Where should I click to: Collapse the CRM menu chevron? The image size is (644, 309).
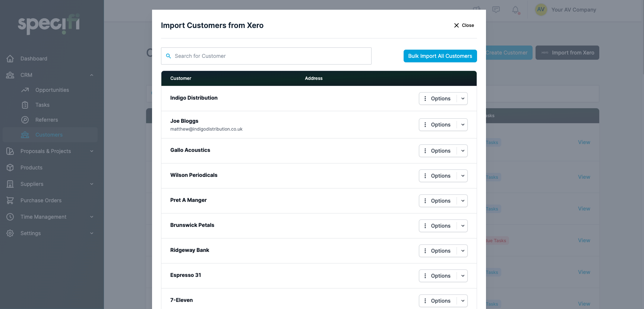(x=92, y=75)
